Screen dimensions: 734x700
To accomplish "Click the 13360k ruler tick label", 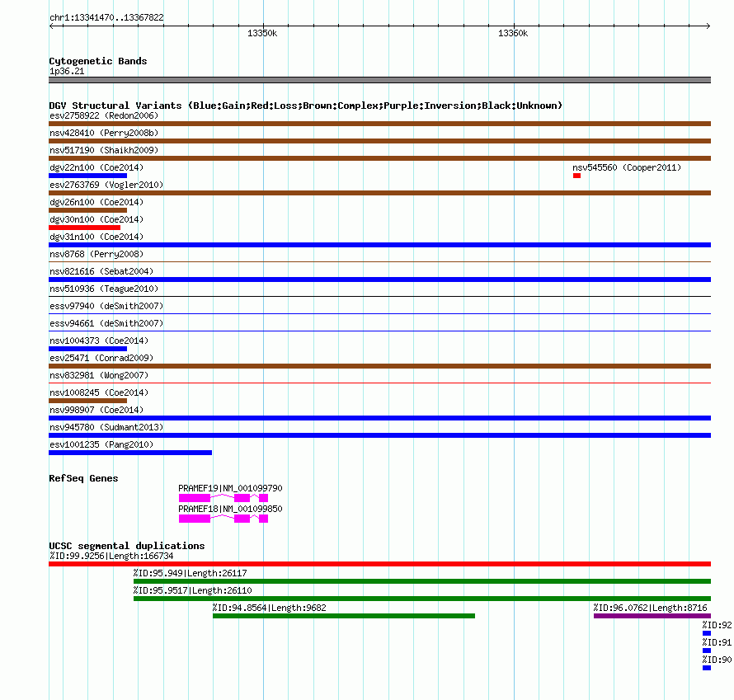I will (x=513, y=33).
